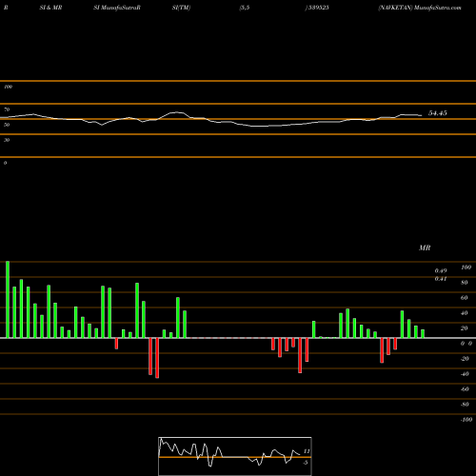Click the 80 label on the MR axis
This screenshot has height=476, width=476.
point(465,283)
